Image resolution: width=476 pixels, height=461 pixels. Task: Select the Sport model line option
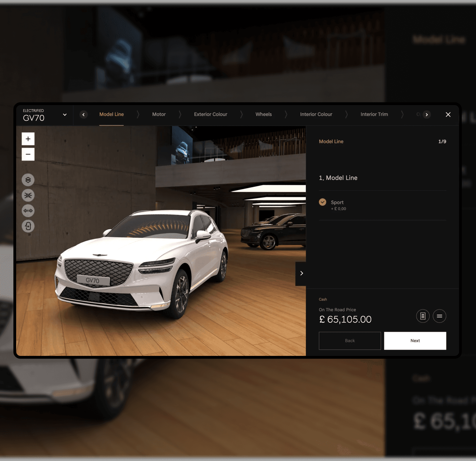tap(382, 205)
